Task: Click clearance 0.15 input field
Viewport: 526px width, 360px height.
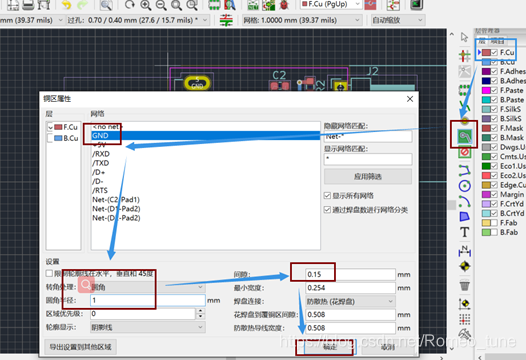Action: (350, 274)
